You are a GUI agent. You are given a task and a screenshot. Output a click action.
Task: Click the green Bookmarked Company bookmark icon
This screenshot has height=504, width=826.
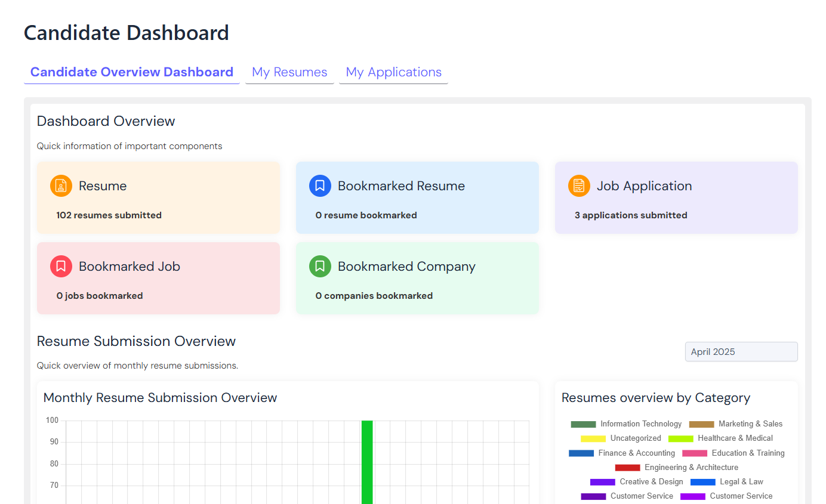point(320,267)
